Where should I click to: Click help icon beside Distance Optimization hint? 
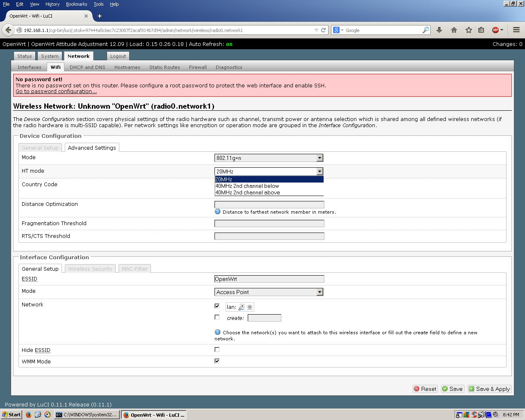click(218, 212)
